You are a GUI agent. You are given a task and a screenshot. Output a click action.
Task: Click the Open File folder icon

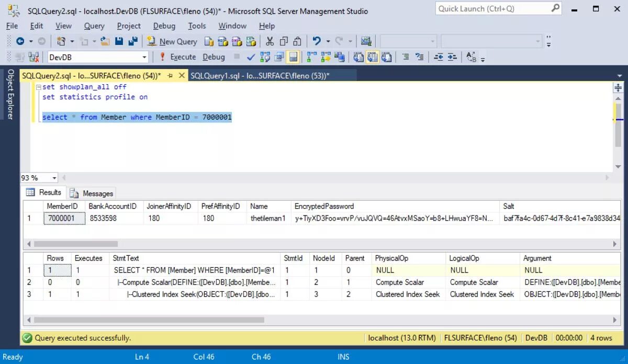105,41
